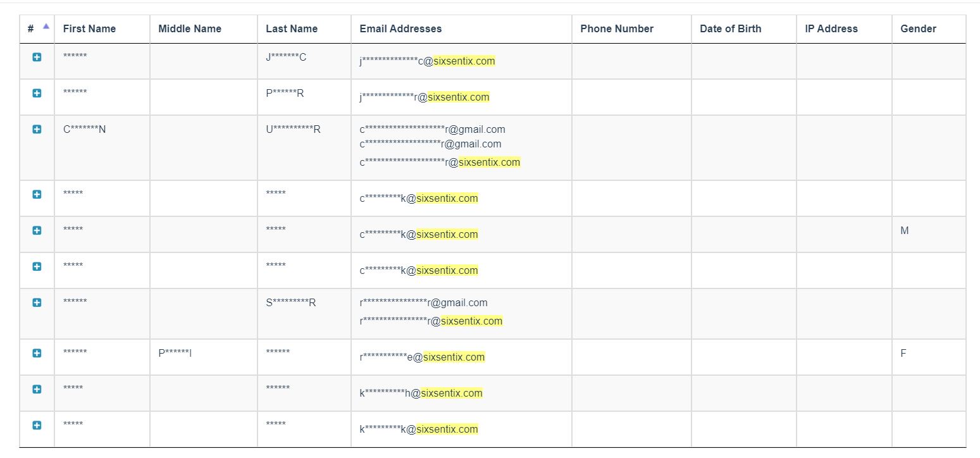Sort by Last Name column header
The image size is (980, 458).
[x=292, y=28]
